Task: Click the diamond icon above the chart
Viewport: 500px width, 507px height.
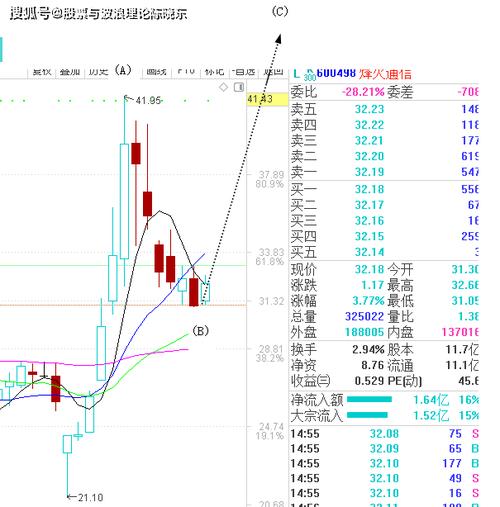Action: 223,87
